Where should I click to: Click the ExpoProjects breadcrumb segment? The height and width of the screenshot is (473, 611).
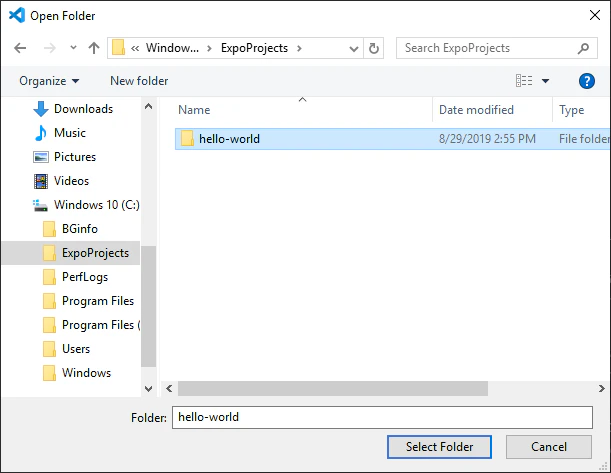coord(254,48)
